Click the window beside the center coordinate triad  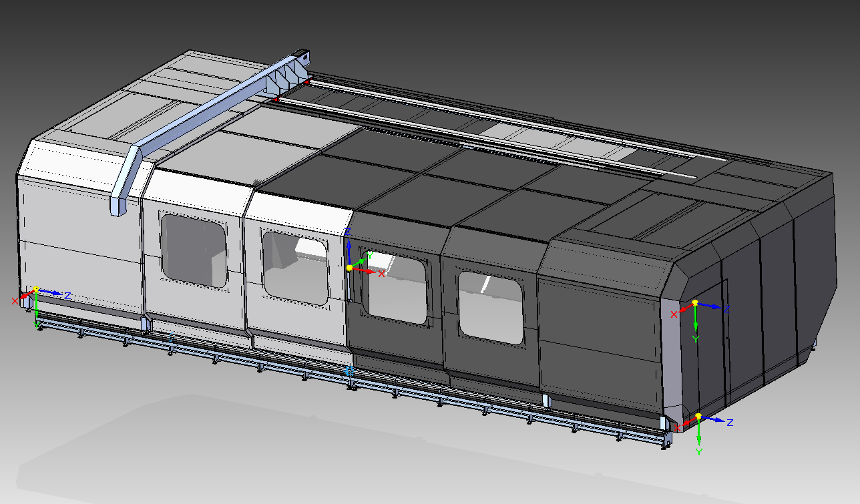click(397, 288)
